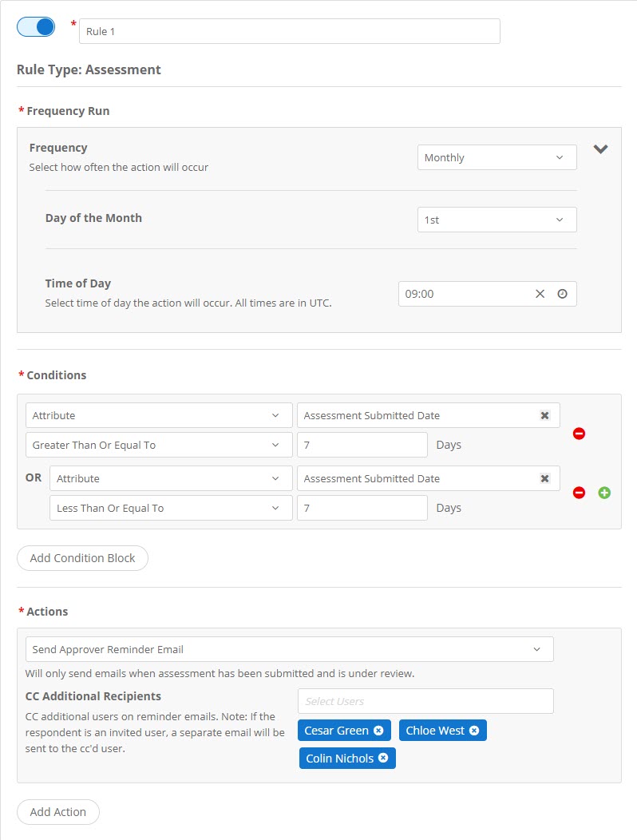
Task: Open the Greater Than Or Equal To dropdown
Action: click(158, 445)
